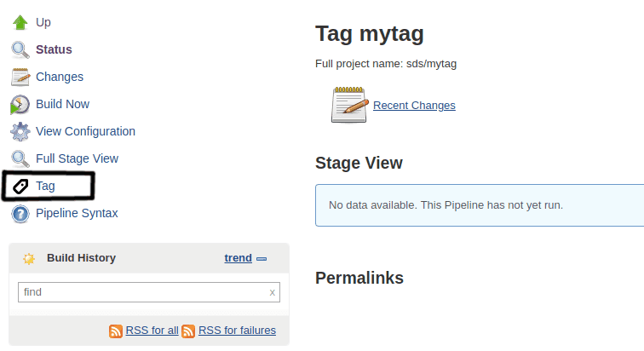
Task: Click the Tag label icon
Action: tap(20, 187)
